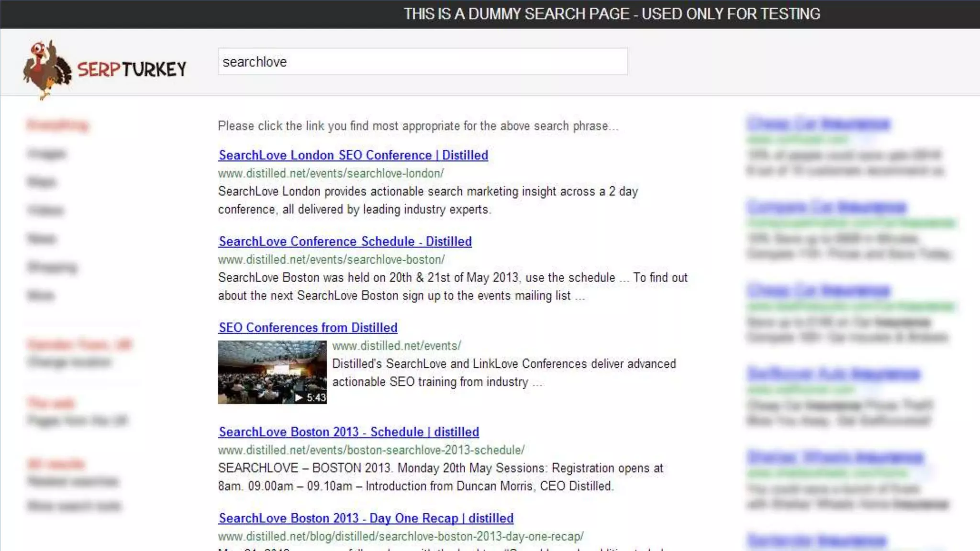Click the SERPTURKEY brand text
This screenshot has height=551, width=980.
(132, 70)
